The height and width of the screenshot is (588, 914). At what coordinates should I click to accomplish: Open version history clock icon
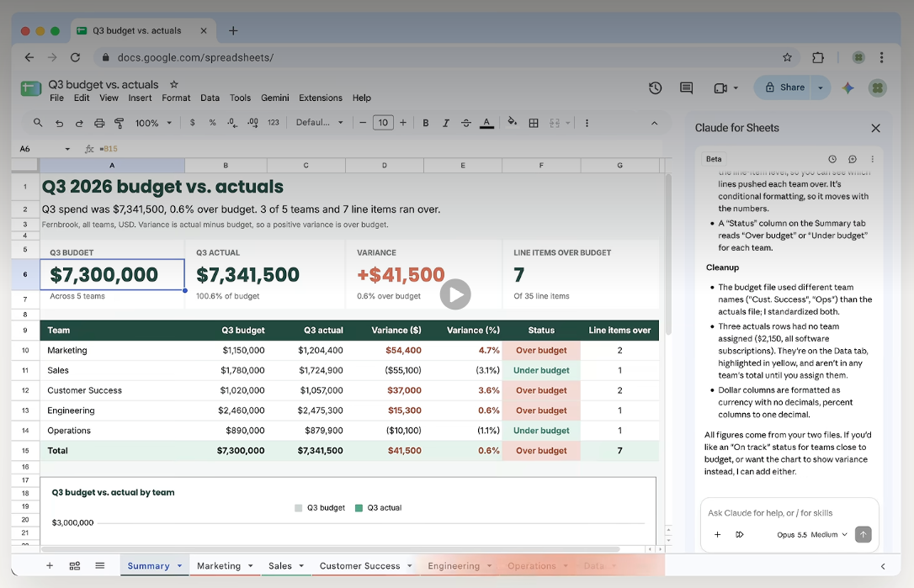655,87
